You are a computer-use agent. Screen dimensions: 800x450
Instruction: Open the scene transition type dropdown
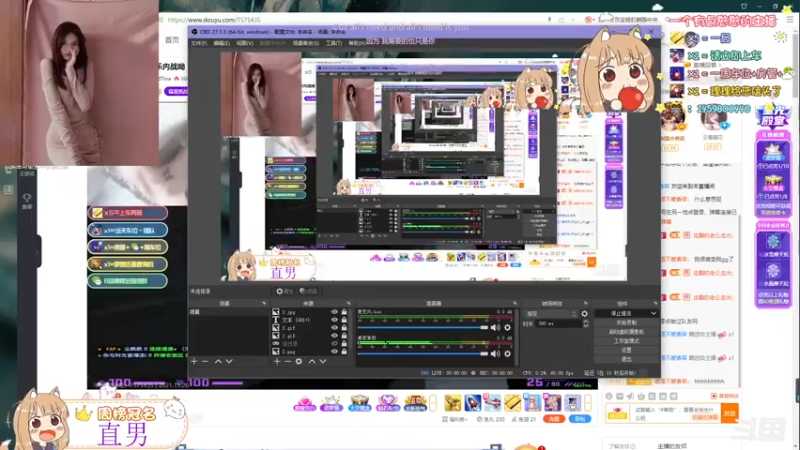(x=551, y=314)
